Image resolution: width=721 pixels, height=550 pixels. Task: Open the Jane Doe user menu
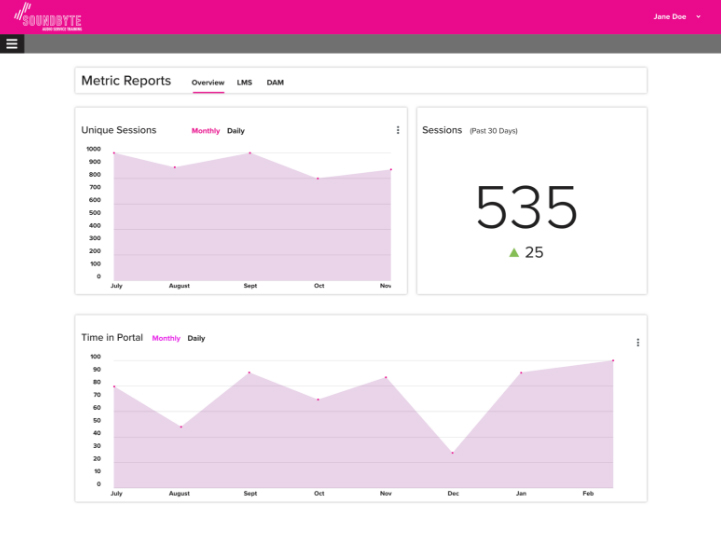tap(671, 17)
